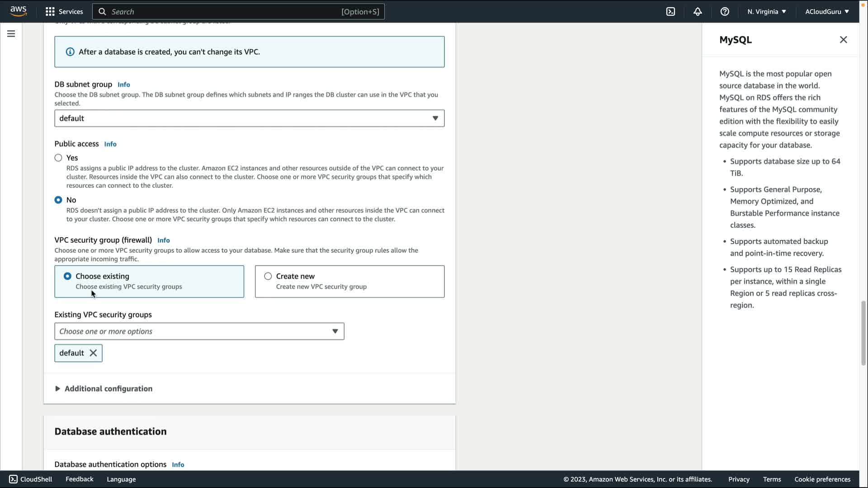Screen dimensions: 868x488
Task: Remove the default security group tag
Action: click(93, 353)
